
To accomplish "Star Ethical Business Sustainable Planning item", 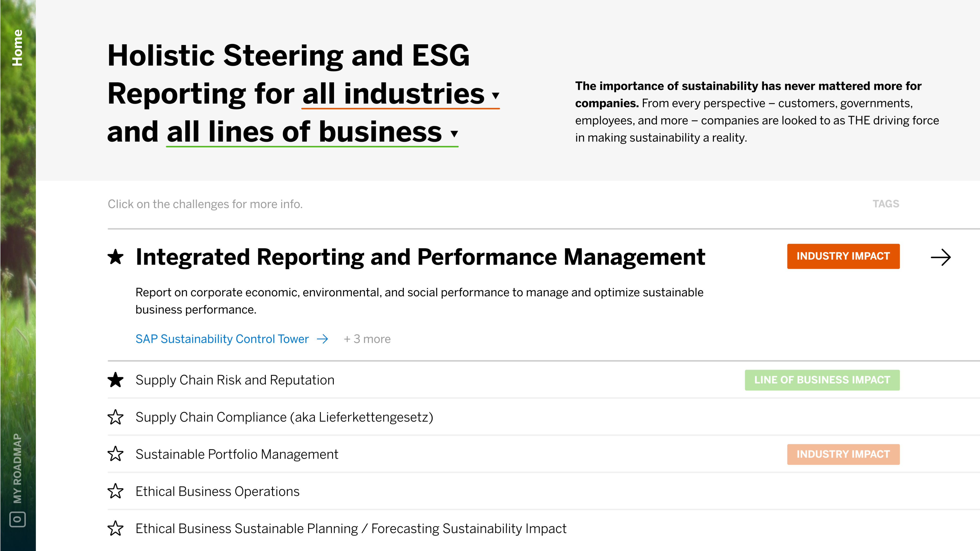I will tap(115, 528).
